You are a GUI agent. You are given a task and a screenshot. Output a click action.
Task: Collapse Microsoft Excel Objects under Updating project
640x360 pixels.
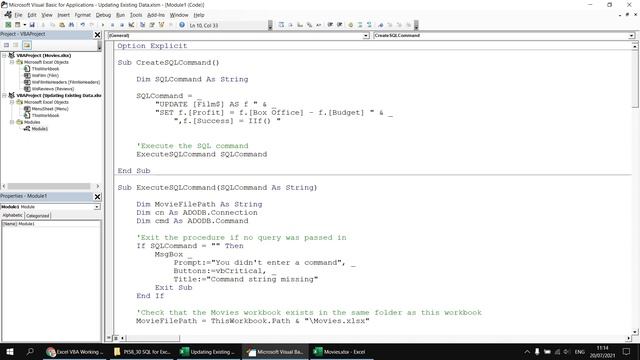click(x=12, y=102)
